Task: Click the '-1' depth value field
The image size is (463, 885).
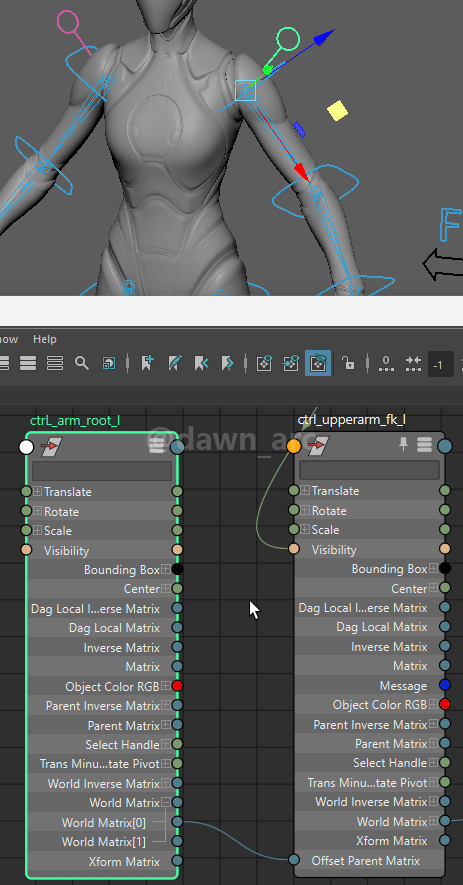Action: pos(441,365)
